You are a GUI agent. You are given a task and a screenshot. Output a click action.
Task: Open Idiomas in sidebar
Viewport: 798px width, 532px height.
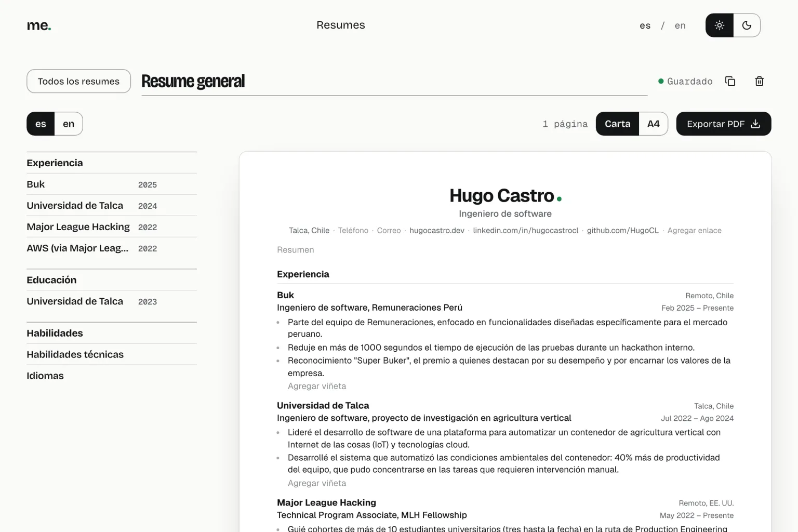tap(112, 376)
